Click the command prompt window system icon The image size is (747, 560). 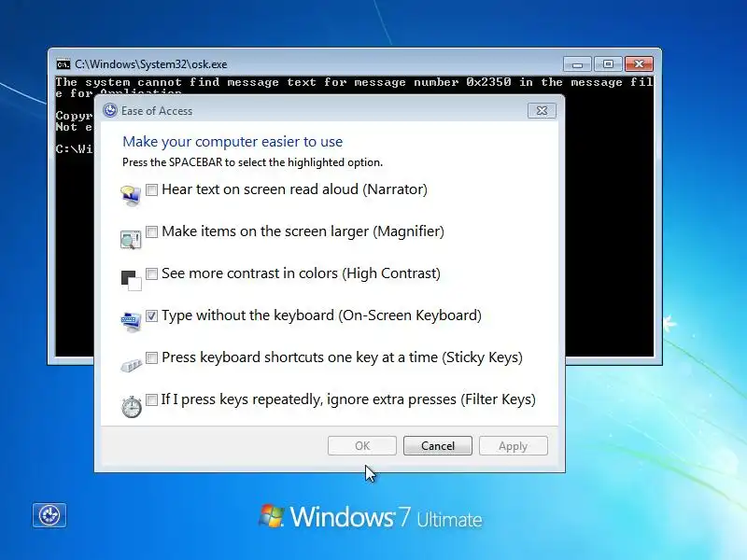[63, 64]
